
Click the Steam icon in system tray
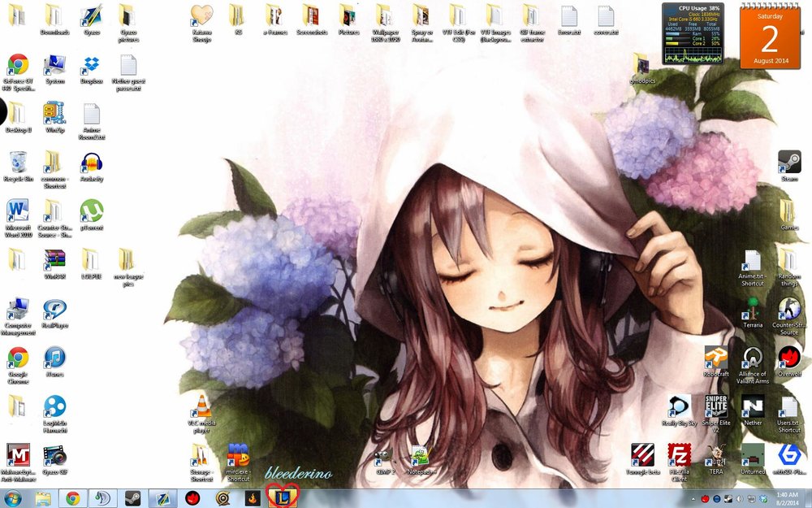728,499
